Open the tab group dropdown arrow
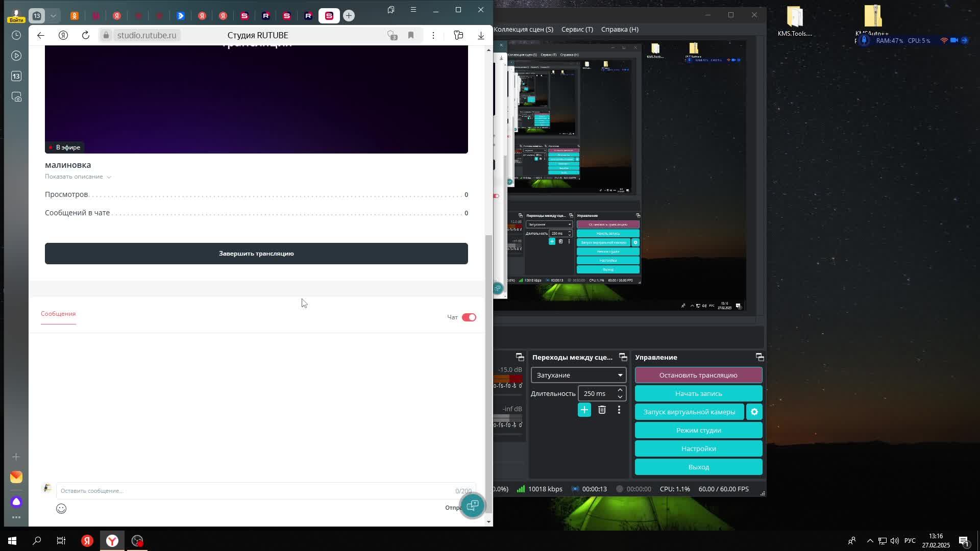The image size is (980, 551). click(x=53, y=16)
